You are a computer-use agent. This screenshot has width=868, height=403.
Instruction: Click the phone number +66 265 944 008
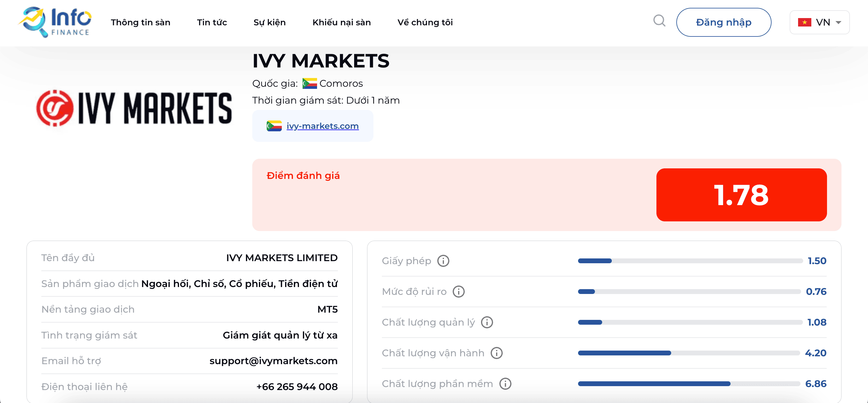297,386
